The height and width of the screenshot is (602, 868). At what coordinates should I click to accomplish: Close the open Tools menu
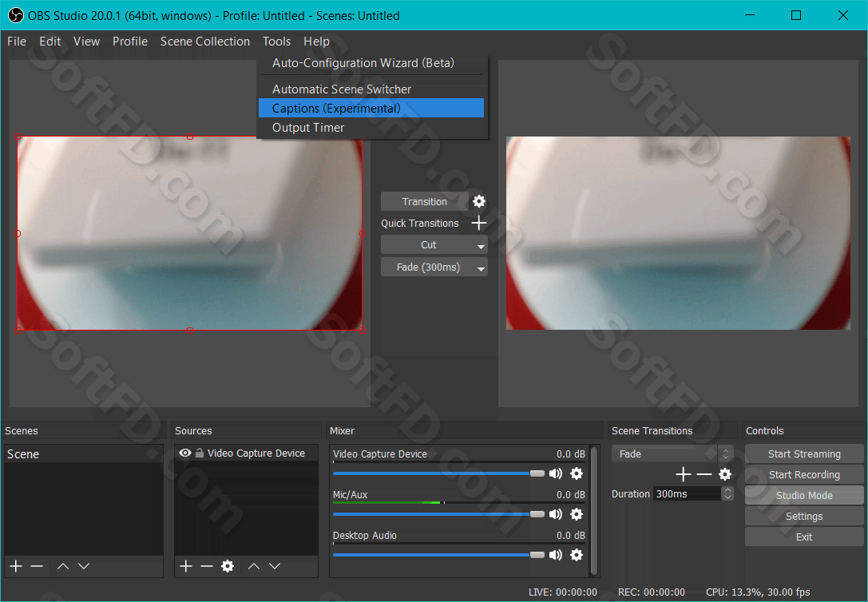(x=276, y=42)
